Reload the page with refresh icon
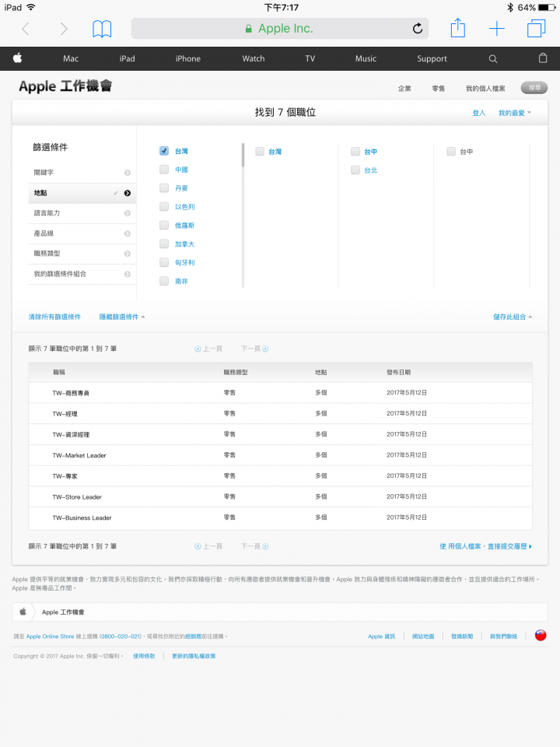 (418, 29)
